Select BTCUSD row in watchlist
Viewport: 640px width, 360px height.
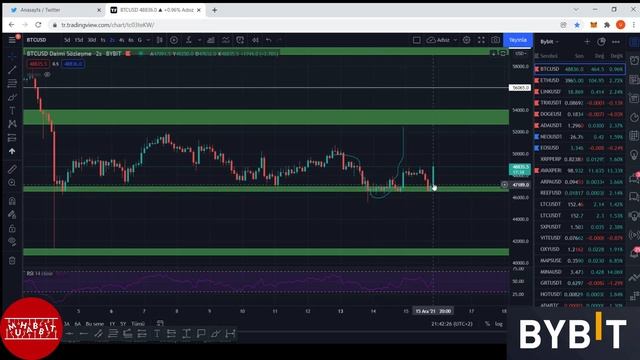coord(580,69)
